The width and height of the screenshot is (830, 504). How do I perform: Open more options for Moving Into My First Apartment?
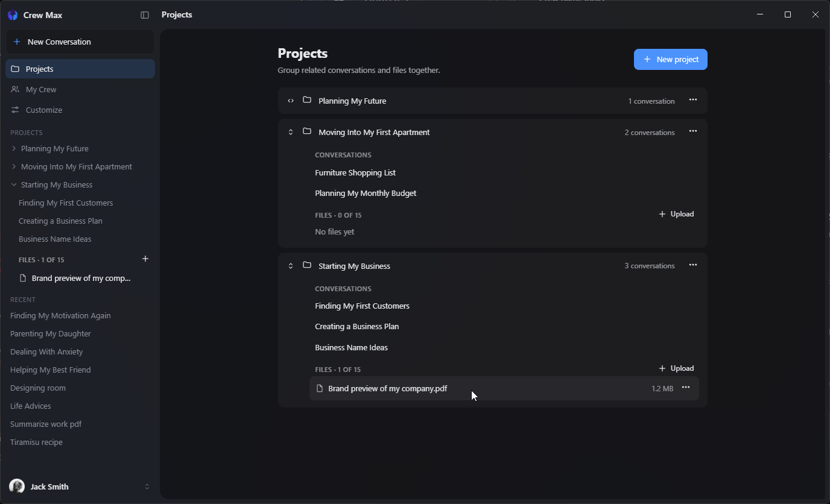point(693,131)
